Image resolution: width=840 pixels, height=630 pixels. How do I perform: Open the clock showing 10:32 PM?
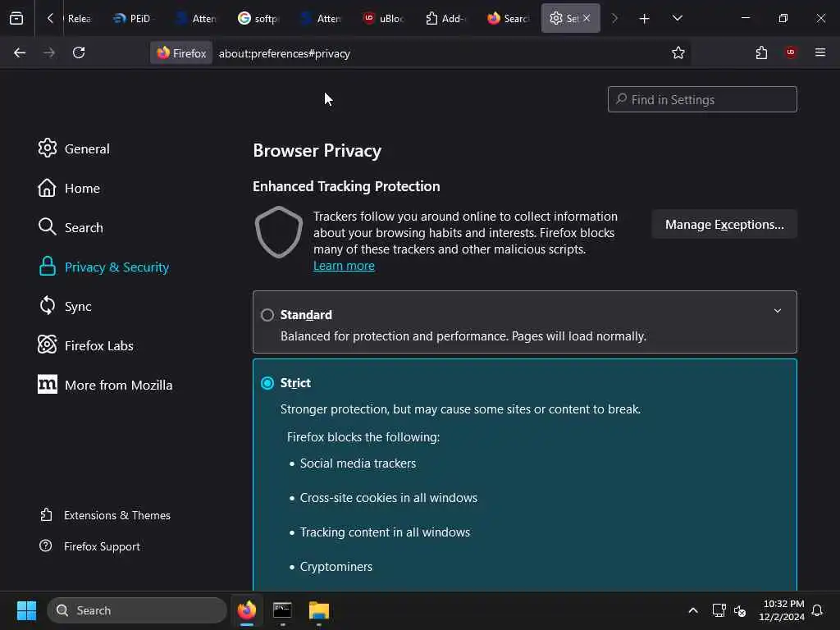(782, 610)
